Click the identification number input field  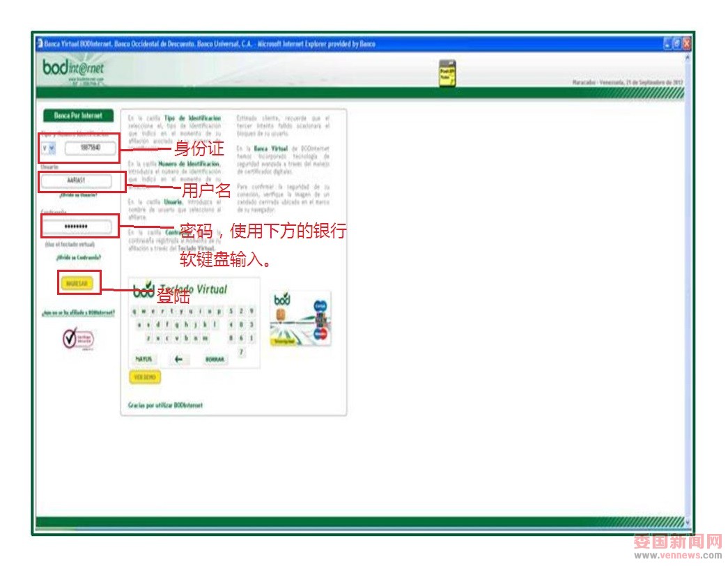[x=90, y=148]
